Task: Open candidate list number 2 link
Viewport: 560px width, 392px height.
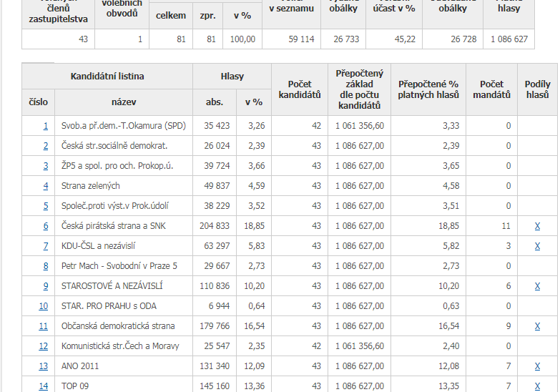Action: (x=45, y=146)
